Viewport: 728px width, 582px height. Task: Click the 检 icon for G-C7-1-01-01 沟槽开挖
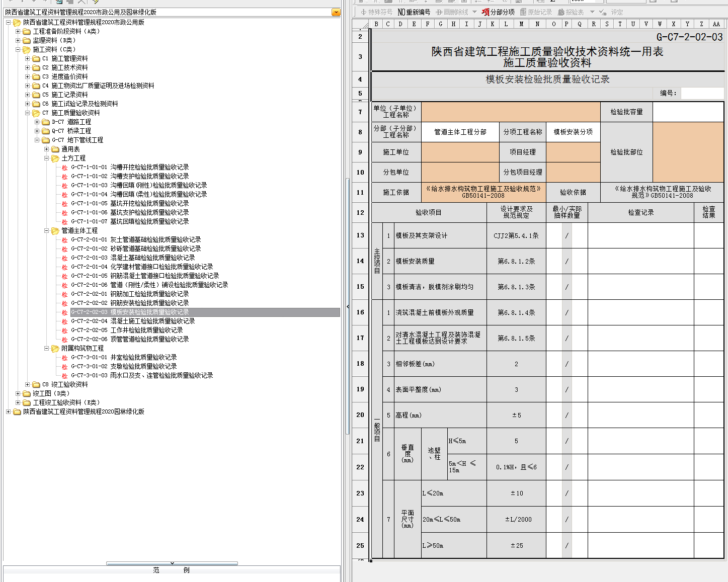click(64, 168)
